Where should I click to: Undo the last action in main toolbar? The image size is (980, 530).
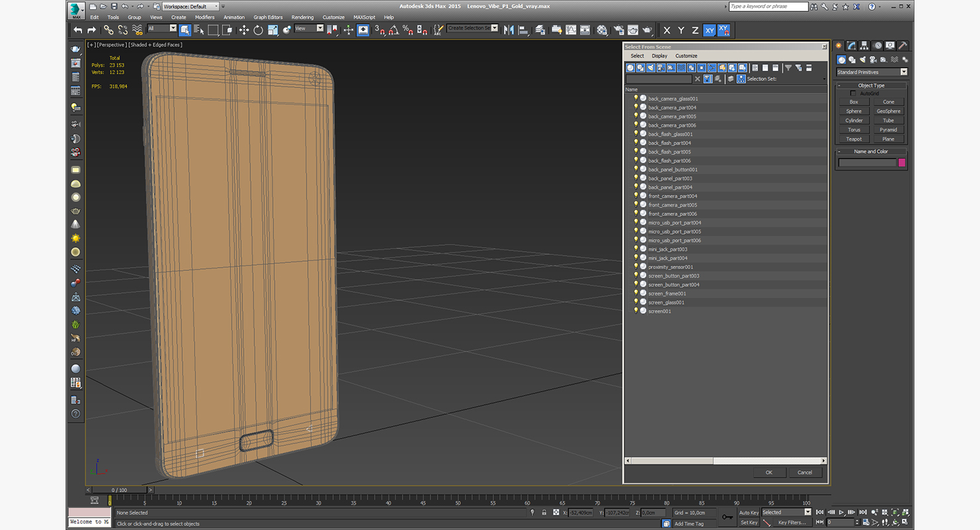pos(78,30)
